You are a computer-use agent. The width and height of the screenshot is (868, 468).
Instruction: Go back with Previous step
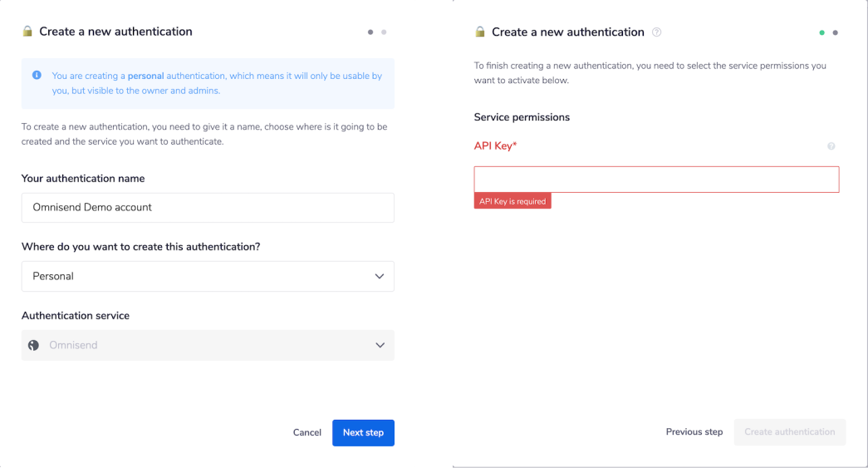point(694,432)
